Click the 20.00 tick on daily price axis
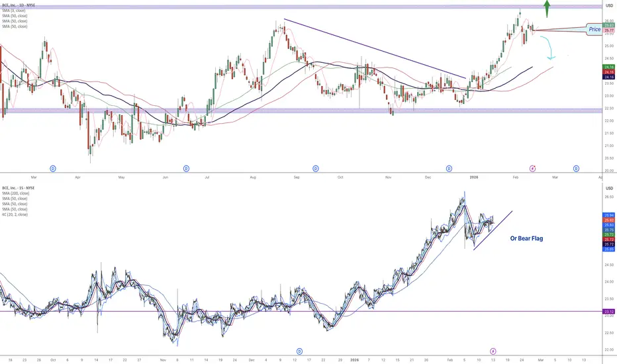 pos(609,171)
